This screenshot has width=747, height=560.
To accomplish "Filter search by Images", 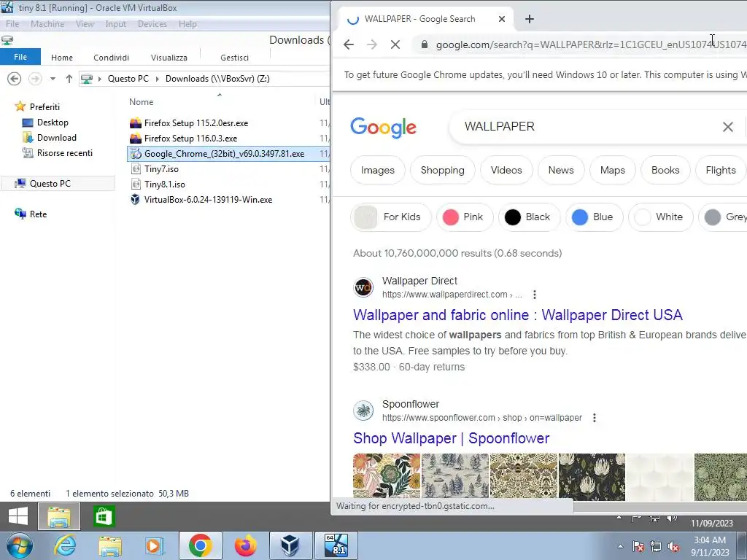I will click(x=378, y=170).
